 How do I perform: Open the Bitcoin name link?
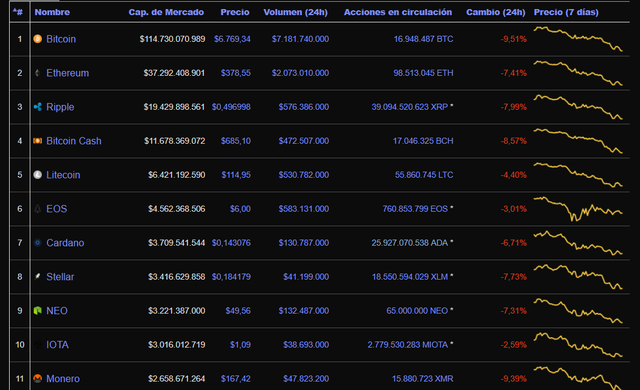61,39
